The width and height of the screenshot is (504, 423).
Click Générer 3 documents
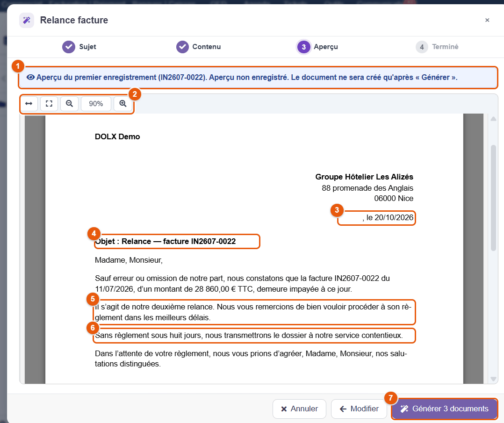(x=444, y=409)
